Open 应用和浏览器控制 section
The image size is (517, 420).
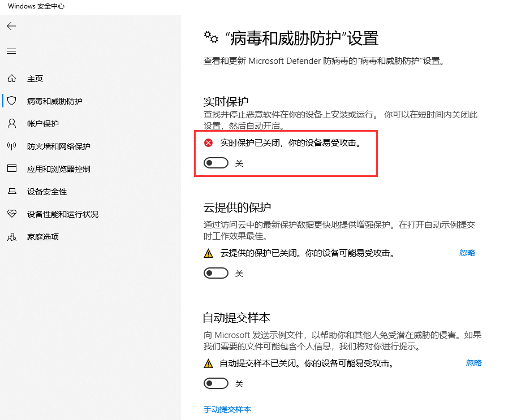pos(59,169)
